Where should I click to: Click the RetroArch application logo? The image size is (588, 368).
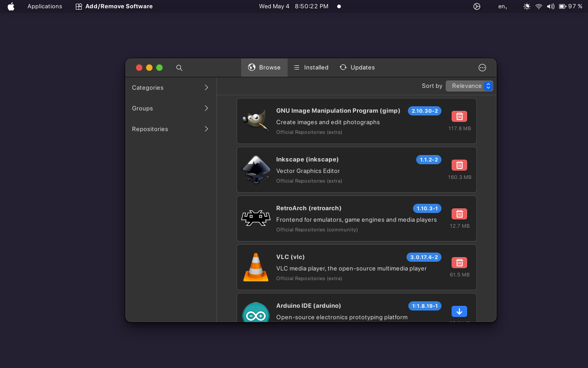pyautogui.click(x=256, y=218)
